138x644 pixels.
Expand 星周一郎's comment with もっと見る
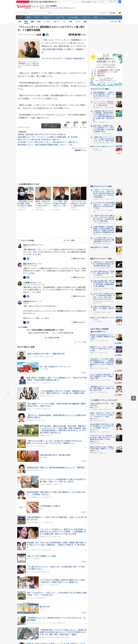point(31,273)
